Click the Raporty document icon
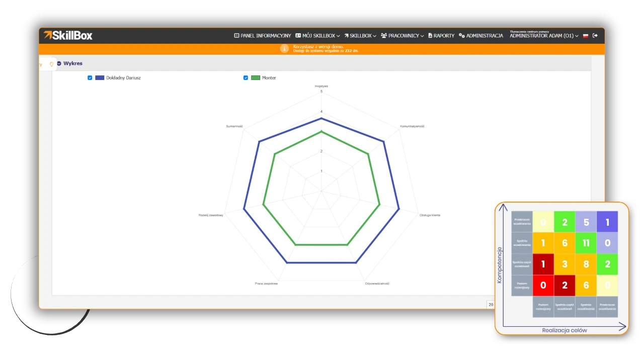The image size is (644, 362). pos(430,36)
